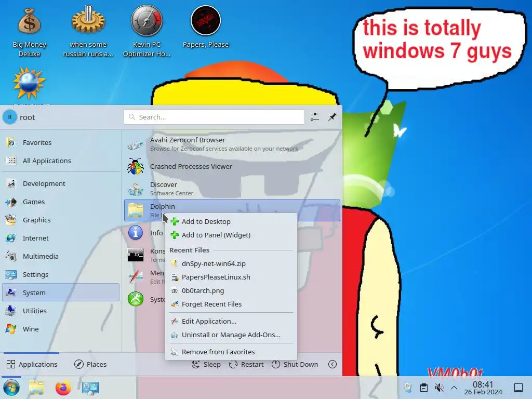The image size is (532, 399).
Task: Open the sun-and-globe desktop icon
Action: pos(29,83)
